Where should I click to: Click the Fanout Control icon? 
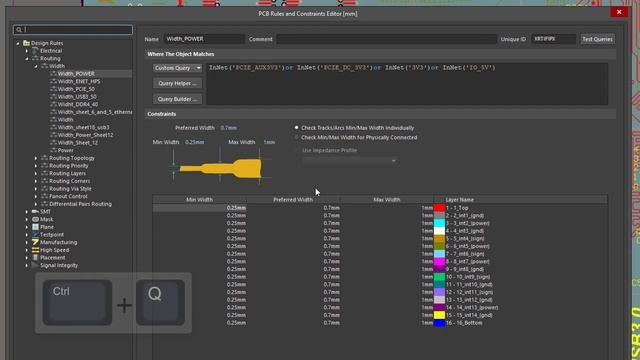coord(44,196)
